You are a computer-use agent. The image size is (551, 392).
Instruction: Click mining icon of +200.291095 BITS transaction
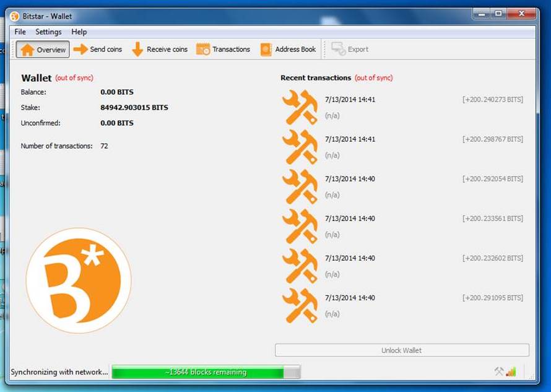[300, 306]
